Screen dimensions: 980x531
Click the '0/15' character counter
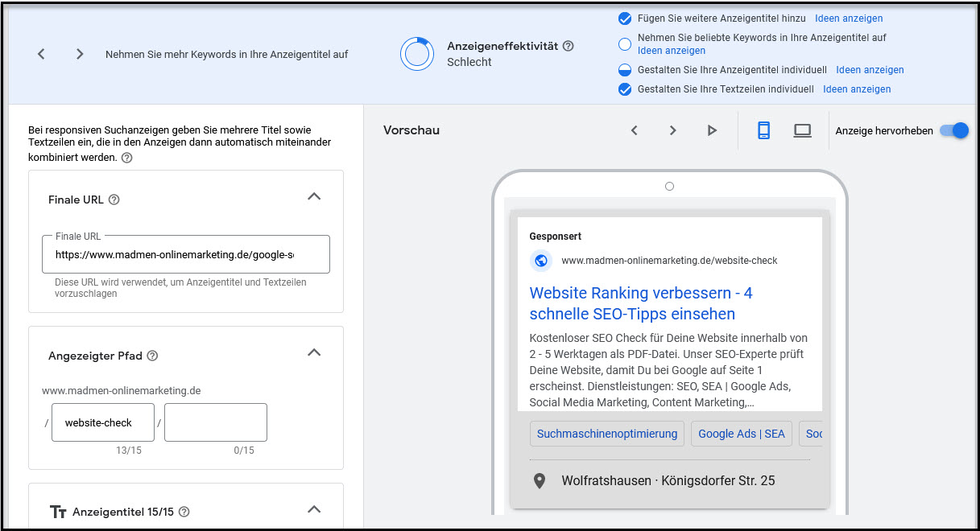tap(244, 451)
